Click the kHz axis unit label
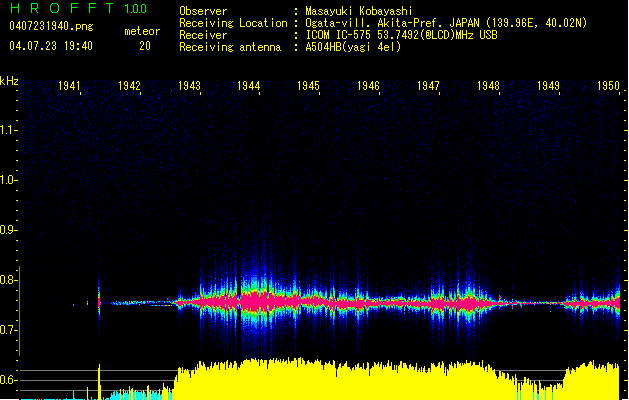Screen dimensions: 629x400 click(x=9, y=81)
